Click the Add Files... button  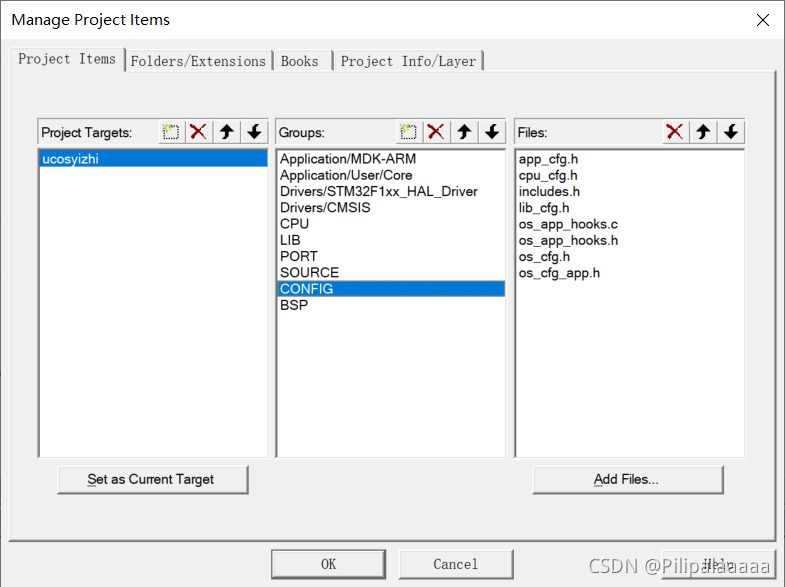(628, 479)
